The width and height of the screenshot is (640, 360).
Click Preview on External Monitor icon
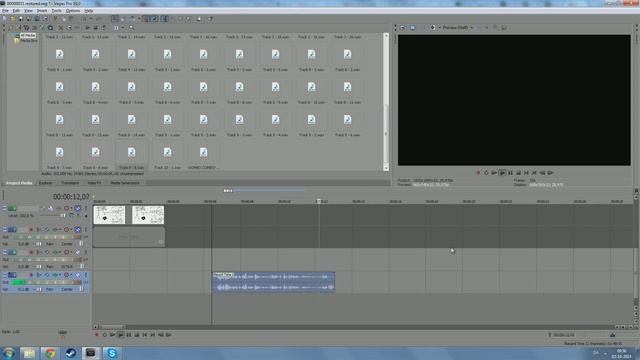413,28
